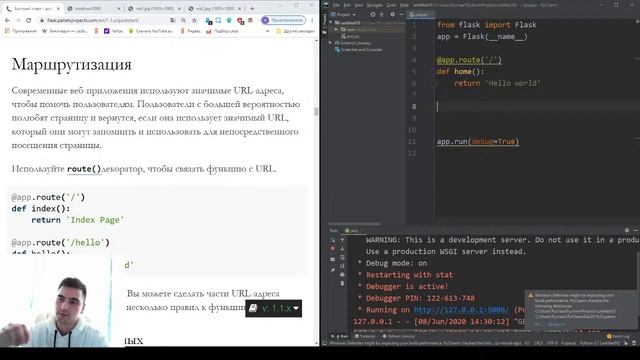Open the Event Log

click(x=618, y=336)
